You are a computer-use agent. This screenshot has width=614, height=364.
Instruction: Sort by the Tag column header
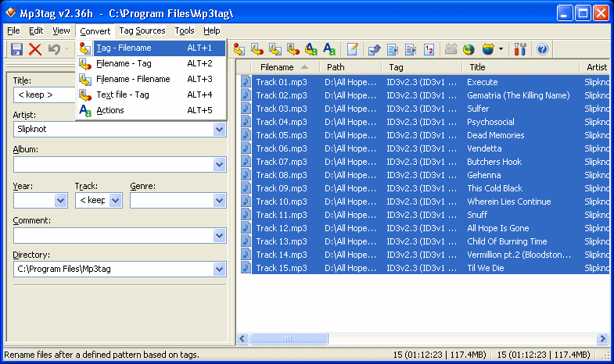pos(422,67)
